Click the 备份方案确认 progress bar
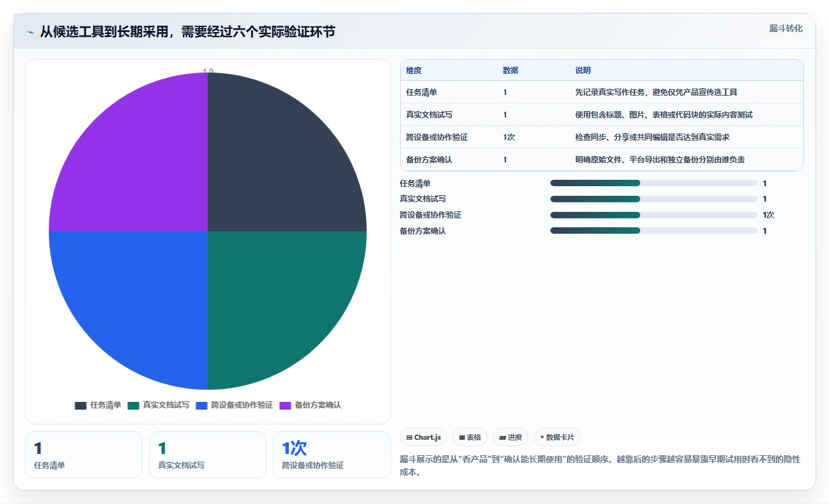 654,230
